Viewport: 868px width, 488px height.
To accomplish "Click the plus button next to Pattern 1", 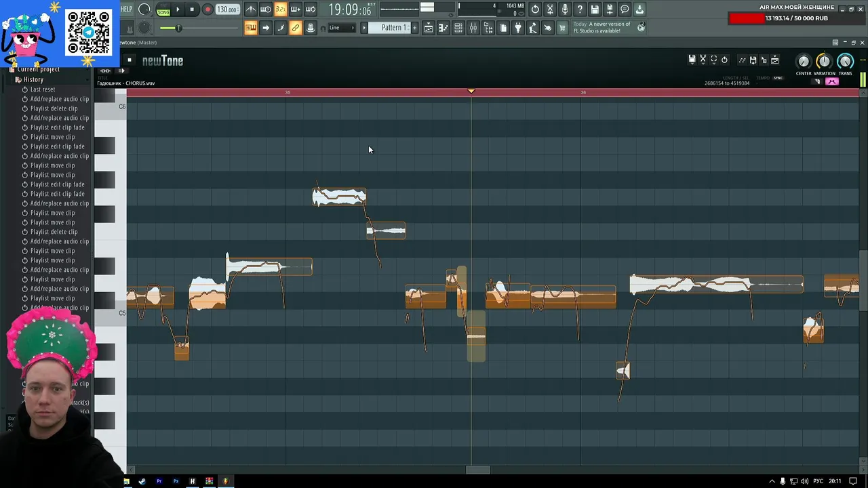I will (414, 28).
